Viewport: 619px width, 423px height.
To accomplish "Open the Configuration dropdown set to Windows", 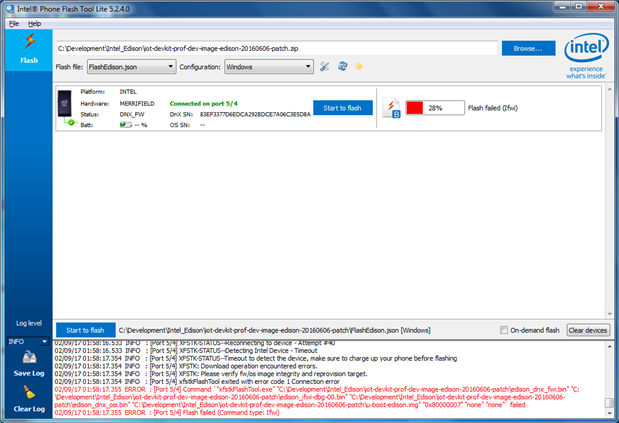I will click(269, 67).
